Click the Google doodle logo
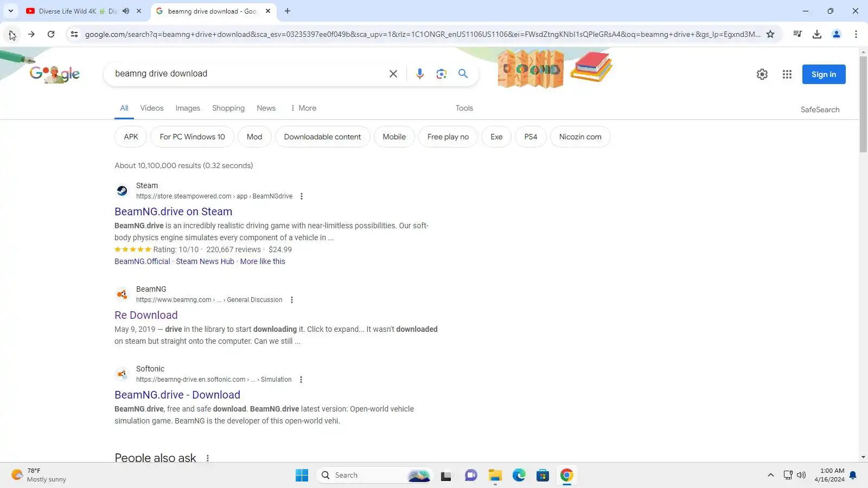 point(55,74)
